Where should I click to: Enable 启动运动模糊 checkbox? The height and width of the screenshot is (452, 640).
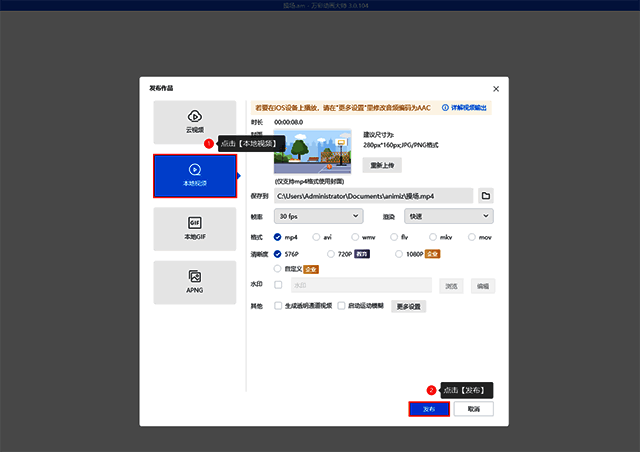click(341, 306)
